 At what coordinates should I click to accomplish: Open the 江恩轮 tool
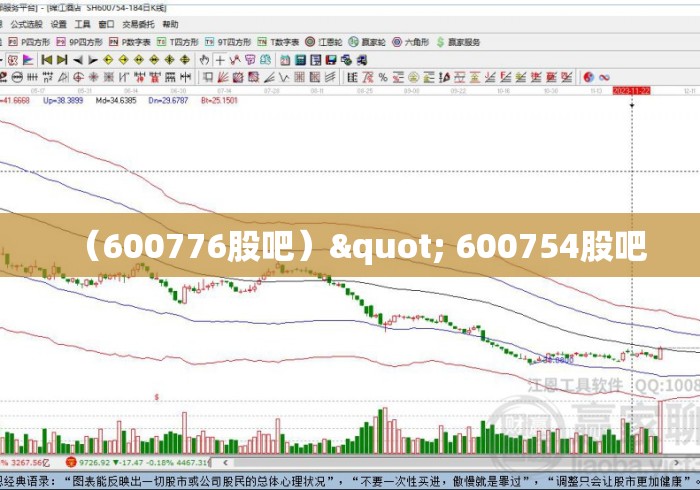pyautogui.click(x=324, y=42)
